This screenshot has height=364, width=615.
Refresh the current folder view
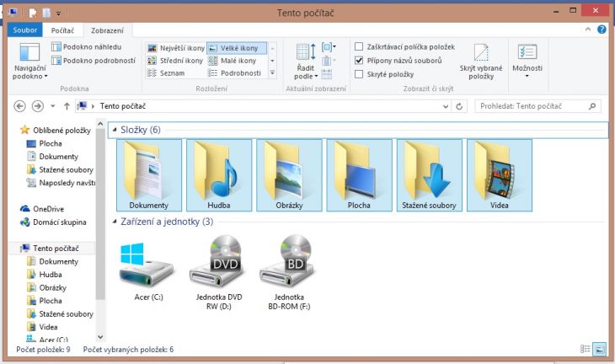click(x=459, y=106)
